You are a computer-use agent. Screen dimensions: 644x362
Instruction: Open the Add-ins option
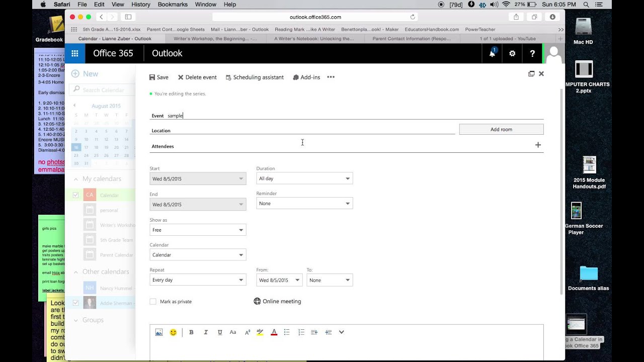tap(306, 77)
